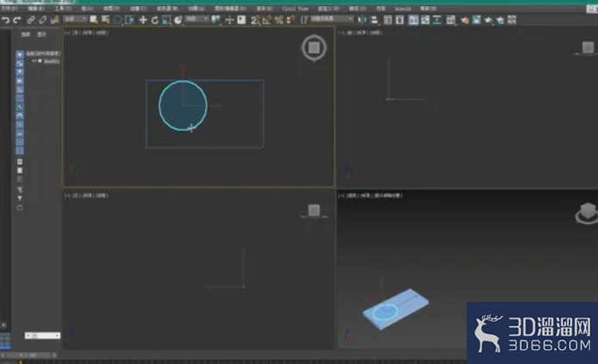Click the left viewport ViewCube
This screenshot has height=364, width=598.
[x=313, y=211]
